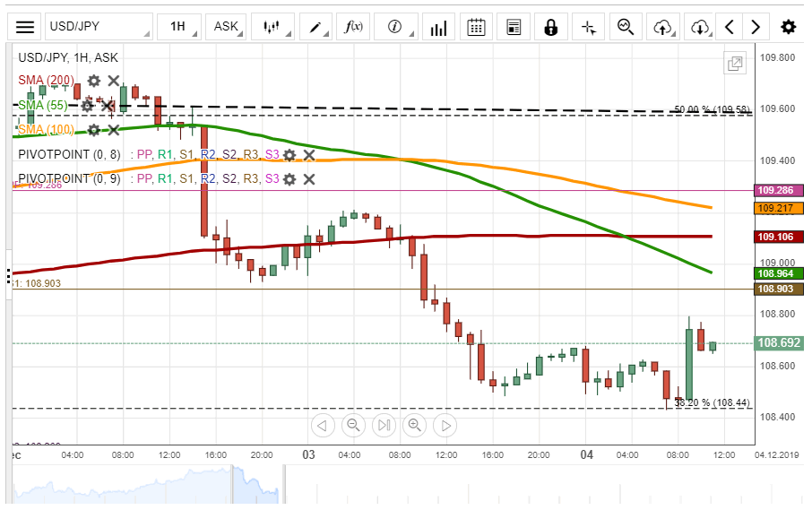Click the 108.964 green SMA price label
The width and height of the screenshot is (812, 510).
(778, 273)
